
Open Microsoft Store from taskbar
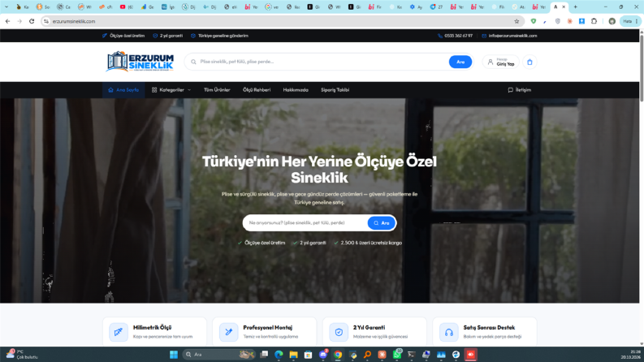pyautogui.click(x=308, y=355)
